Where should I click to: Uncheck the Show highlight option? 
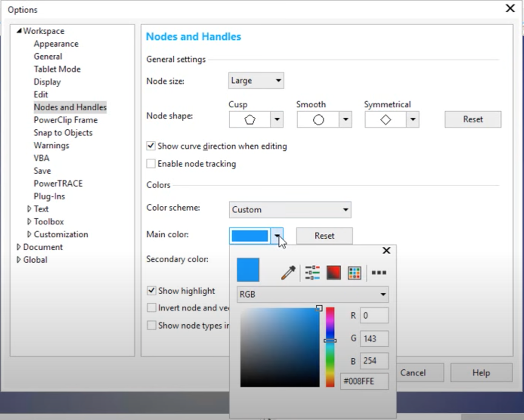click(151, 290)
